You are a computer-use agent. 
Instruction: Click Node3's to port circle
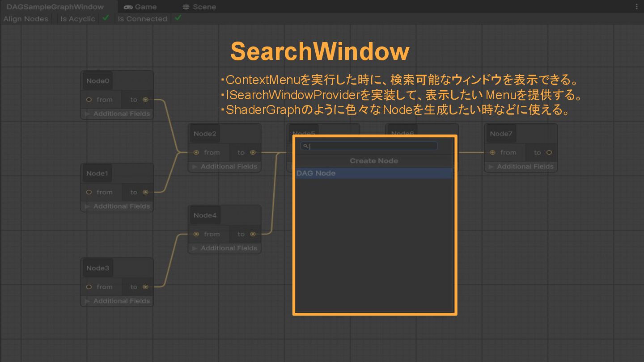[x=145, y=287]
